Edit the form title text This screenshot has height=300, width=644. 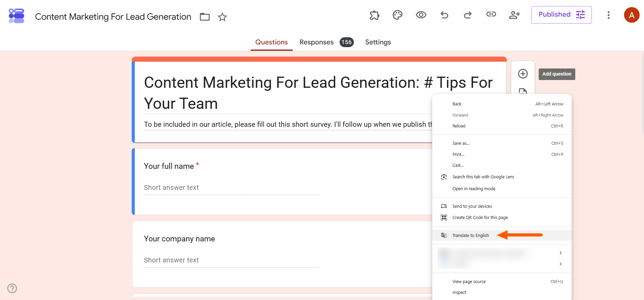318,93
